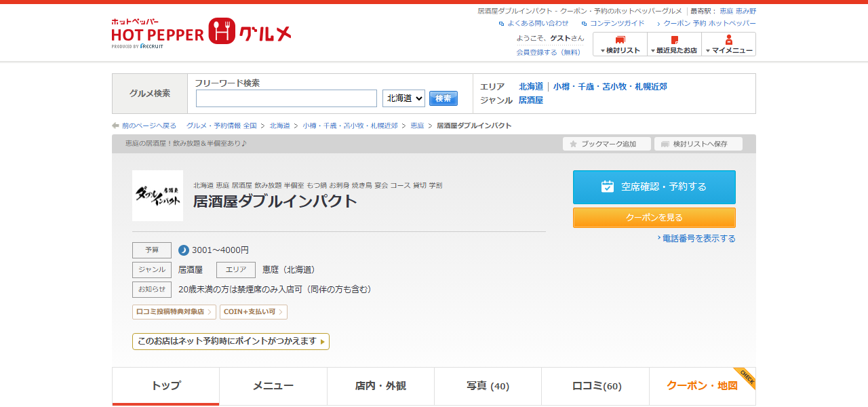The width and height of the screenshot is (868, 407).
Task: Click クーポンを見る orange button
Action: 654,218
